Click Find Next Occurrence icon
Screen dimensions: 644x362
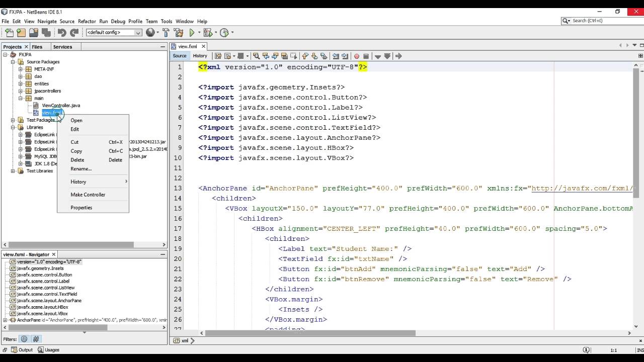pyautogui.click(x=275, y=56)
